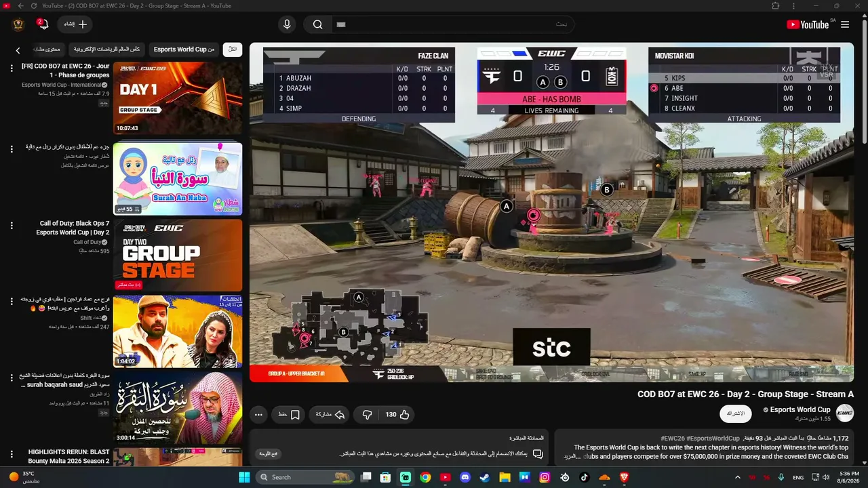
Task: Open Steam from the taskbar
Action: pyautogui.click(x=484, y=477)
